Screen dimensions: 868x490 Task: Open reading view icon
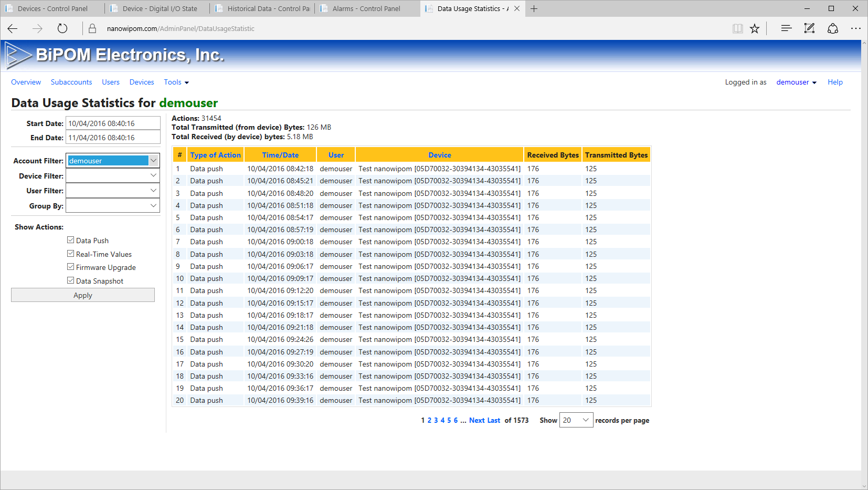pos(737,28)
